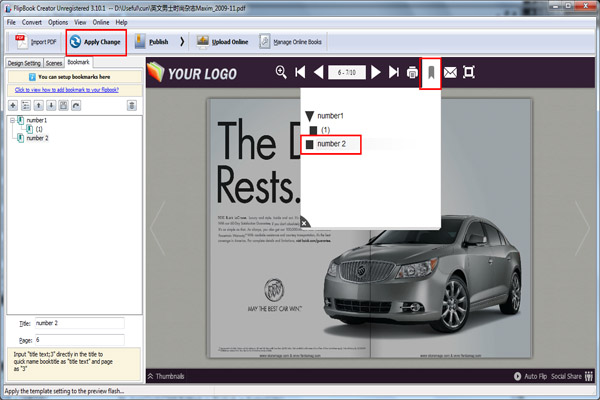Jump to the last page of the flipbook
This screenshot has height=400, width=600.
coord(394,72)
